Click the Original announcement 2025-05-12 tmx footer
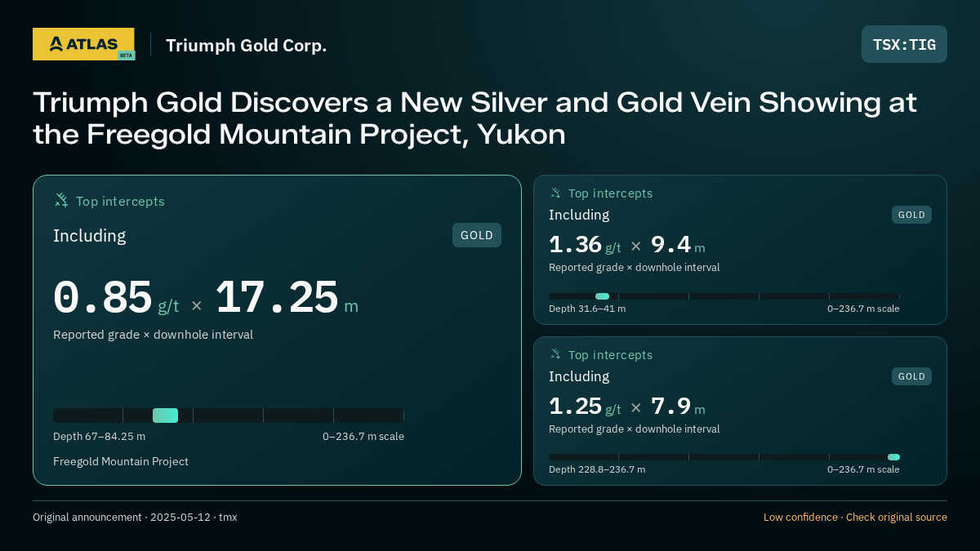Screen dimensions: 980x551 tap(135, 518)
